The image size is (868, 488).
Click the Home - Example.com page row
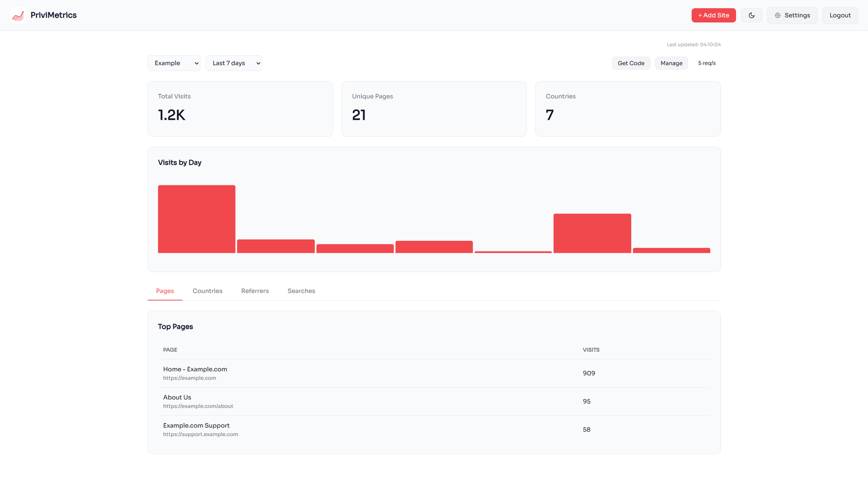point(195,373)
